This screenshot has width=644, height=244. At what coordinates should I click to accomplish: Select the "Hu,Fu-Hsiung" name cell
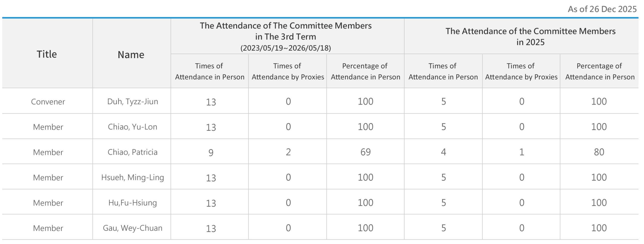[x=133, y=202]
